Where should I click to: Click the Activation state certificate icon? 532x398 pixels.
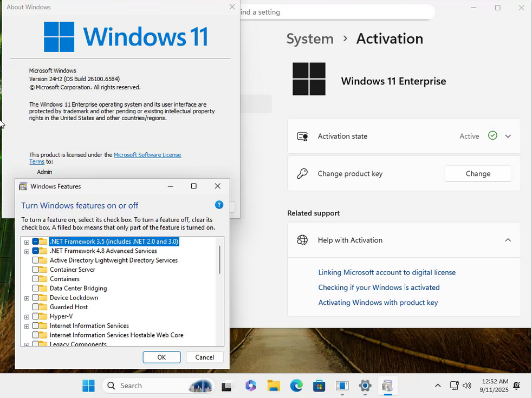(302, 136)
